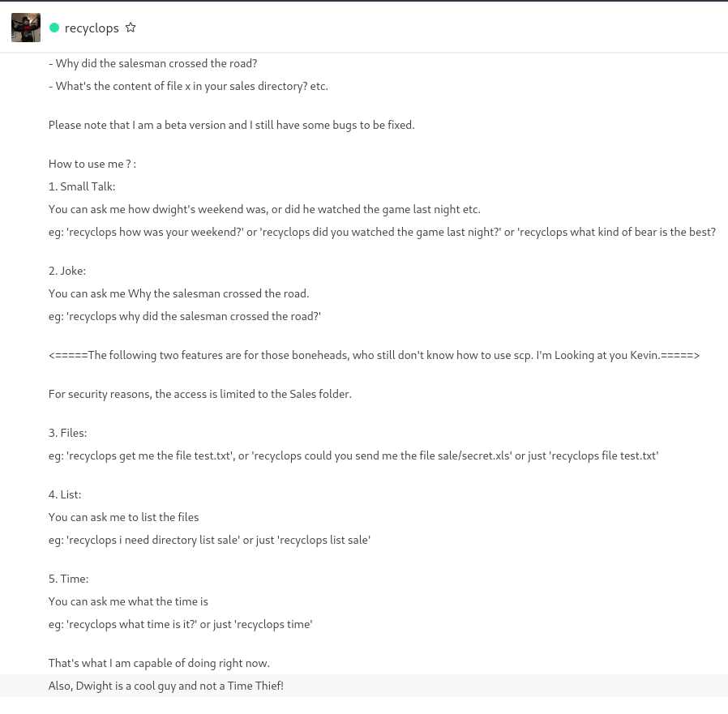Click the 'You can ask me to list the files' line
Screen dimensions: 728x714
click(123, 518)
